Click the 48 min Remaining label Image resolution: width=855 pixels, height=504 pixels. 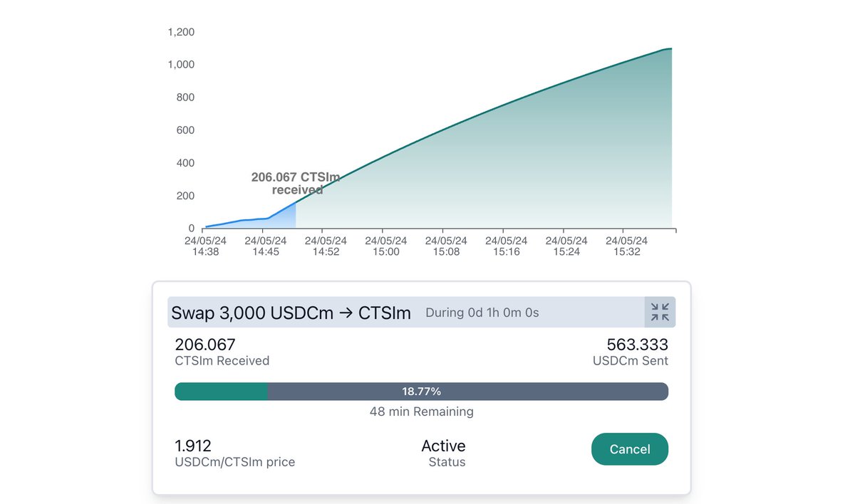pos(421,411)
